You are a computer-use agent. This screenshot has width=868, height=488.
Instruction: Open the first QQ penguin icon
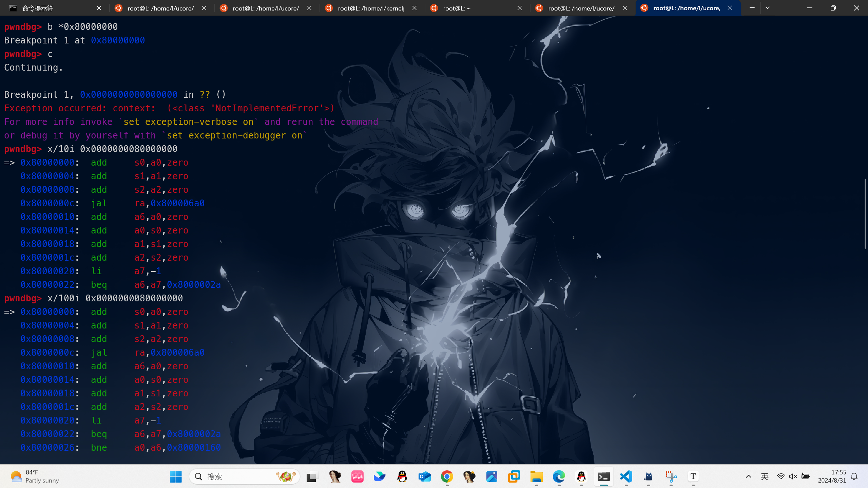click(402, 476)
